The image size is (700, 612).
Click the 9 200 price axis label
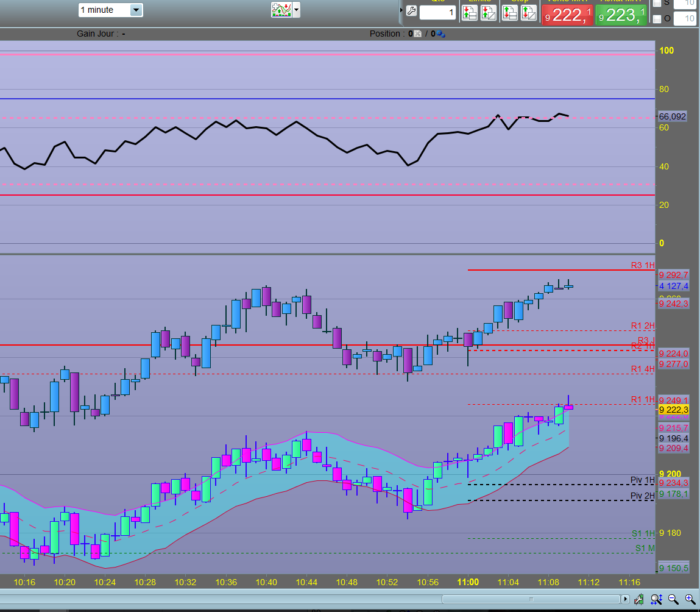(x=670, y=474)
